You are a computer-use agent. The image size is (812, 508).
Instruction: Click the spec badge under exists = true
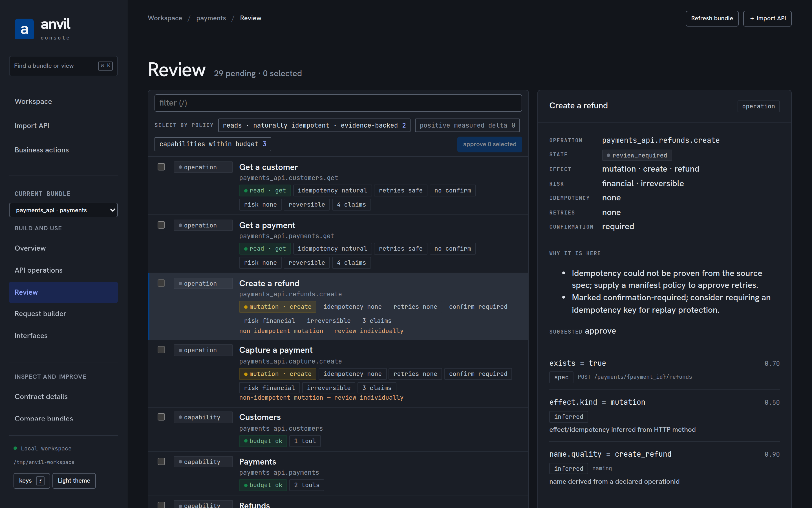click(x=561, y=377)
